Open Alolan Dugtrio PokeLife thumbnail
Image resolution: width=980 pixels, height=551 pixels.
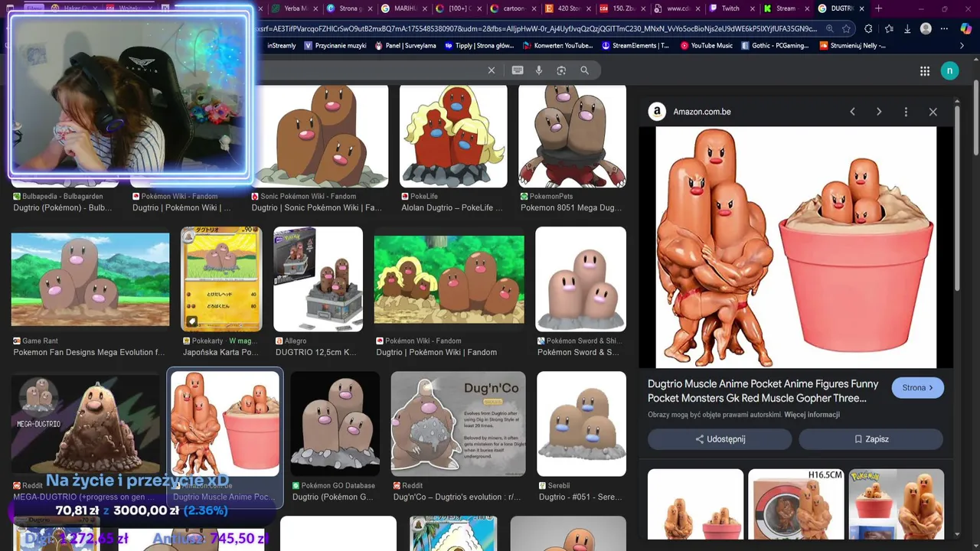(453, 136)
